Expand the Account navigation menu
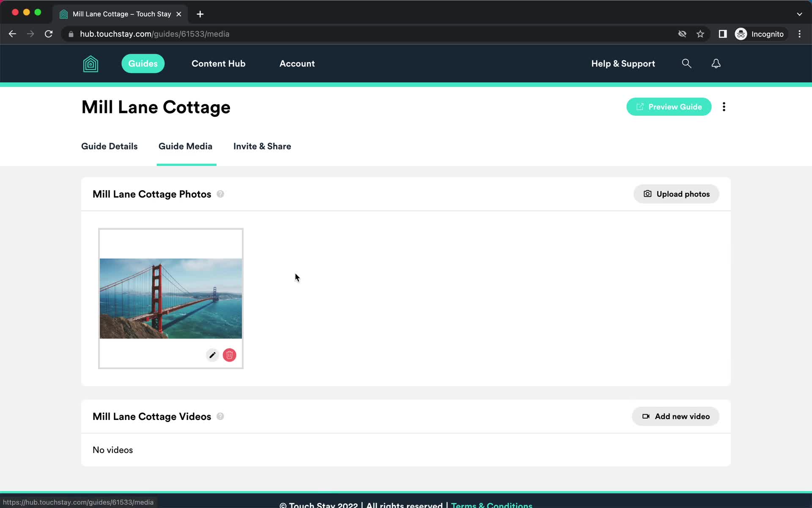The image size is (812, 508). point(296,63)
